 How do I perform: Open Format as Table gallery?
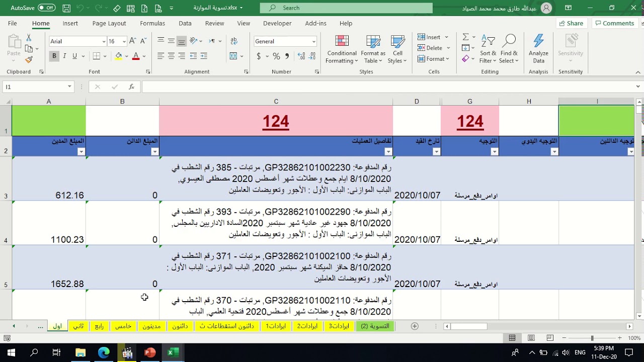(373, 49)
